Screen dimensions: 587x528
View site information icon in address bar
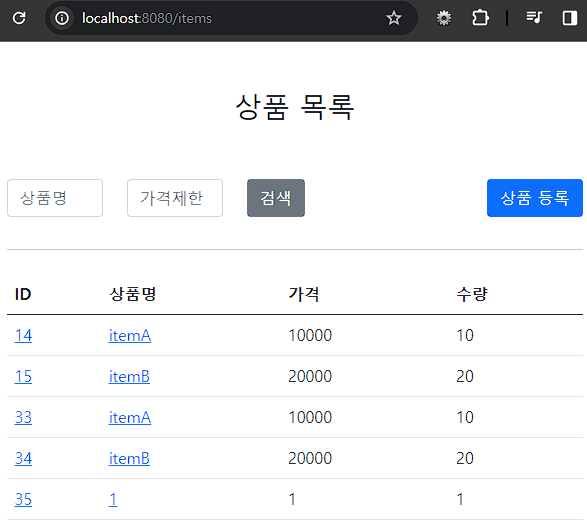[62, 18]
